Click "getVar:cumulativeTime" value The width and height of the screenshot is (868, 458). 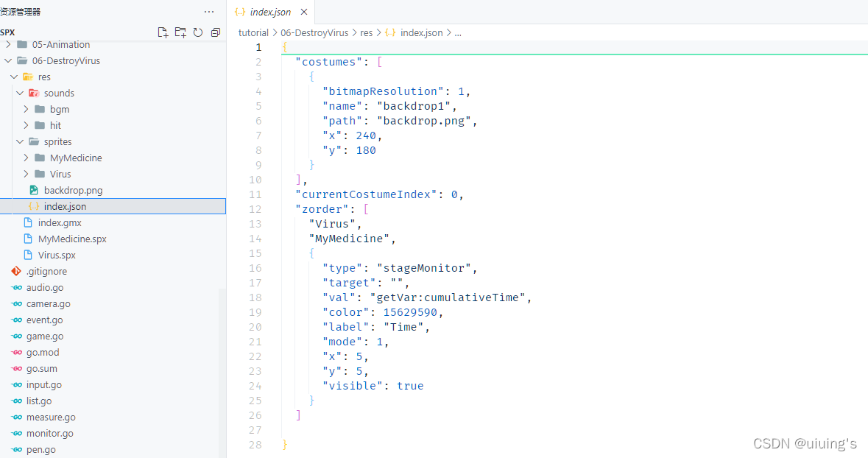tap(448, 297)
